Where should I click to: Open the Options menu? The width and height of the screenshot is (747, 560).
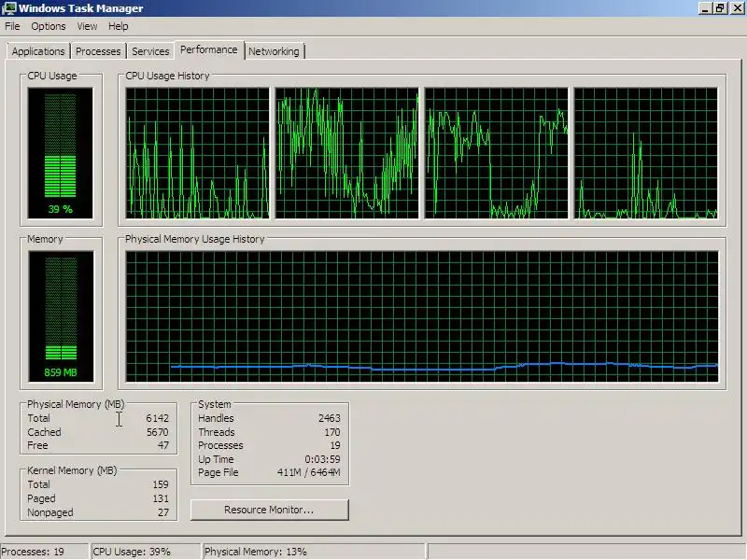coord(49,26)
